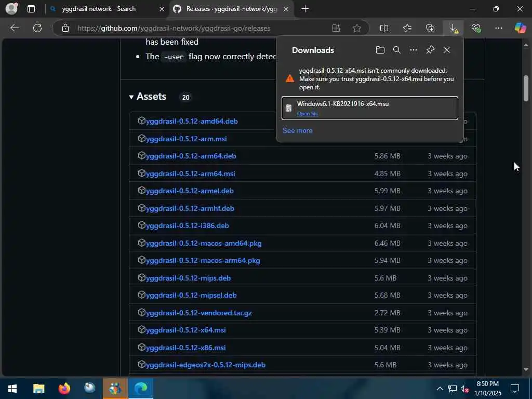Open more options in Downloads panel
The image size is (532, 399).
coord(413,50)
